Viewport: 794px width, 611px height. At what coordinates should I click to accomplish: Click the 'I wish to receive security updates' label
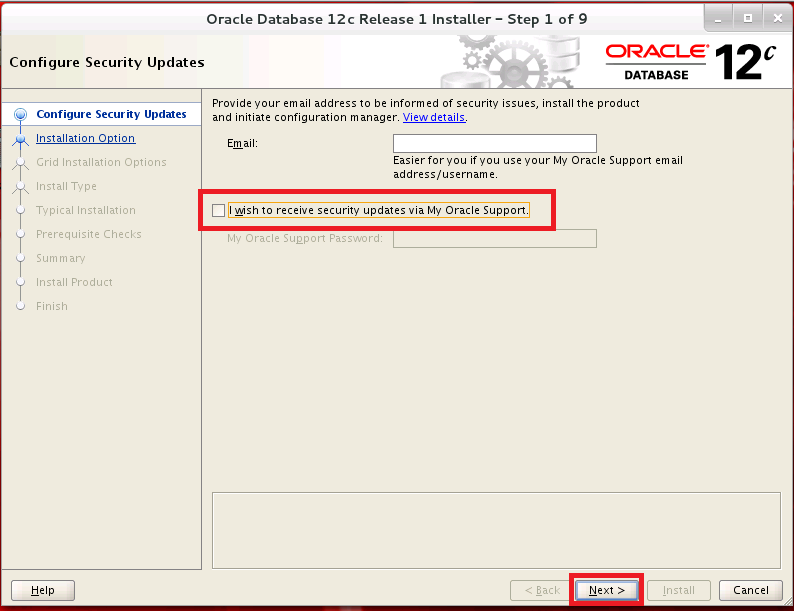tap(379, 210)
